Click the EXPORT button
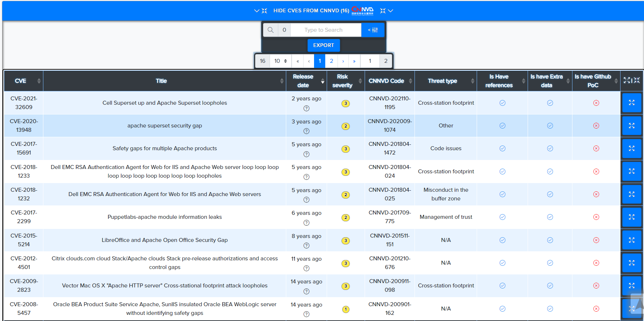The image size is (644, 321). point(323,45)
